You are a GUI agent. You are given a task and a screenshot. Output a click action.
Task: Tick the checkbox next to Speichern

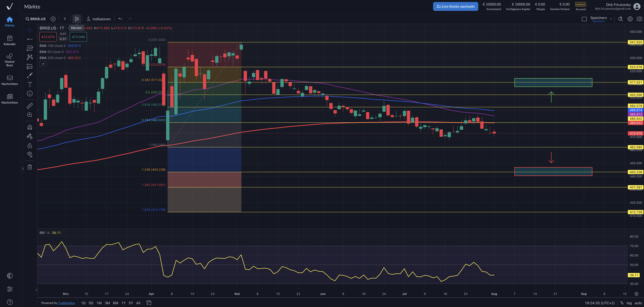click(584, 19)
